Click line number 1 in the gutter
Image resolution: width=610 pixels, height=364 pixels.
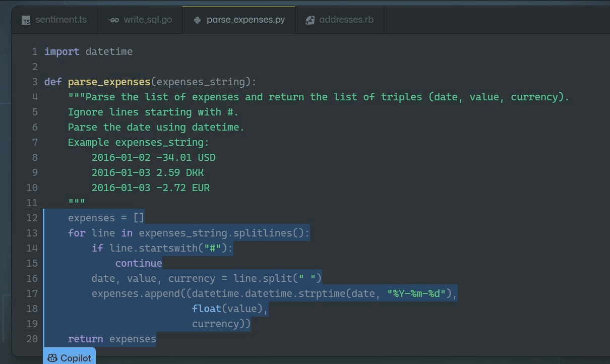point(35,51)
